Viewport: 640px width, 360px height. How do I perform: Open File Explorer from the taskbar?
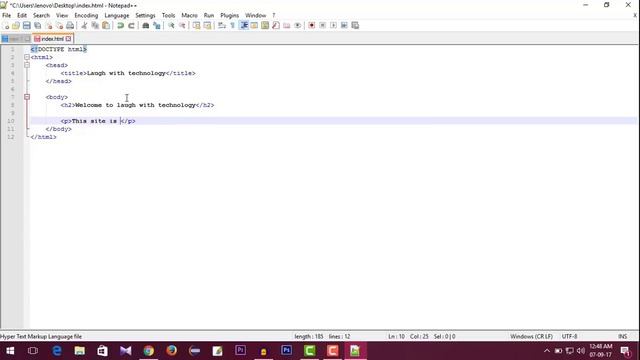(x=80, y=351)
